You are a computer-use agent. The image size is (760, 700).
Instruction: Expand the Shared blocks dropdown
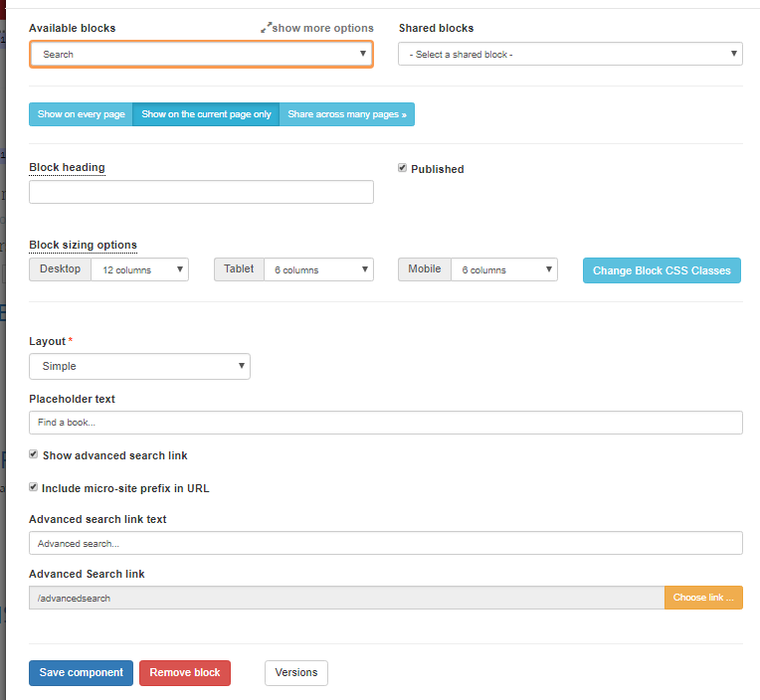pyautogui.click(x=570, y=54)
